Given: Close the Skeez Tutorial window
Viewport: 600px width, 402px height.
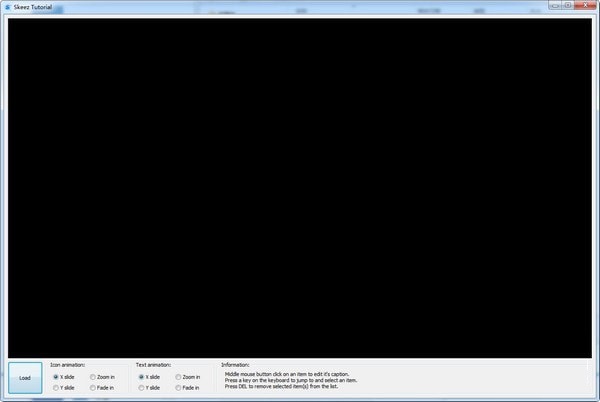Looking at the screenshot, I should click(586, 5).
